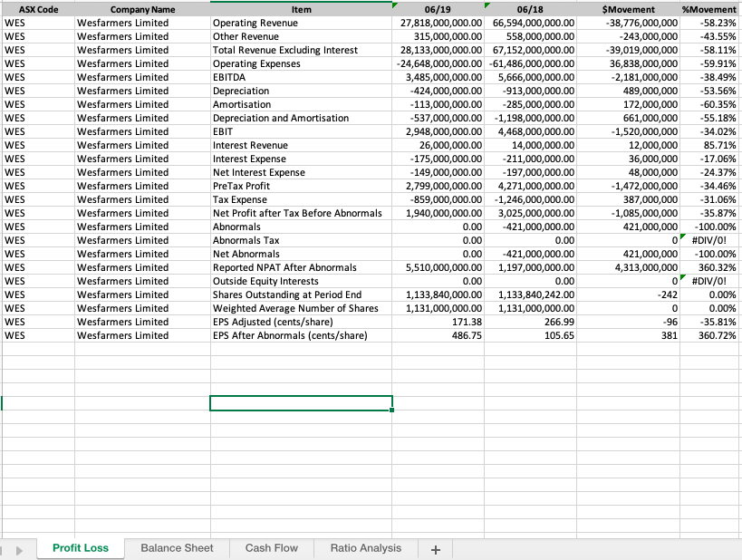Viewport: 742px width, 560px height.
Task: Click the 5,510,000,000.00 NPAT value
Action: pos(438,268)
